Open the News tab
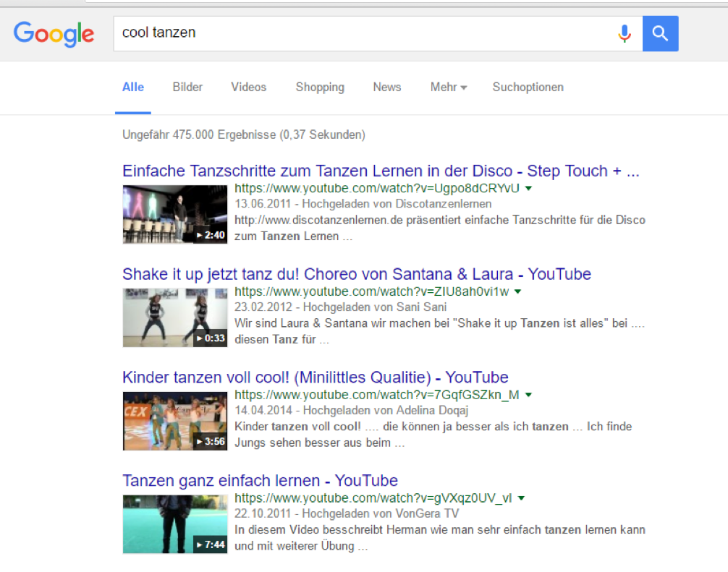This screenshot has height=572, width=728. click(x=386, y=87)
